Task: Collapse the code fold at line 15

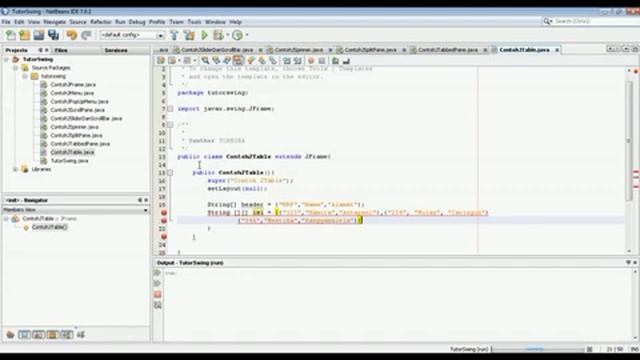Action: (x=170, y=173)
